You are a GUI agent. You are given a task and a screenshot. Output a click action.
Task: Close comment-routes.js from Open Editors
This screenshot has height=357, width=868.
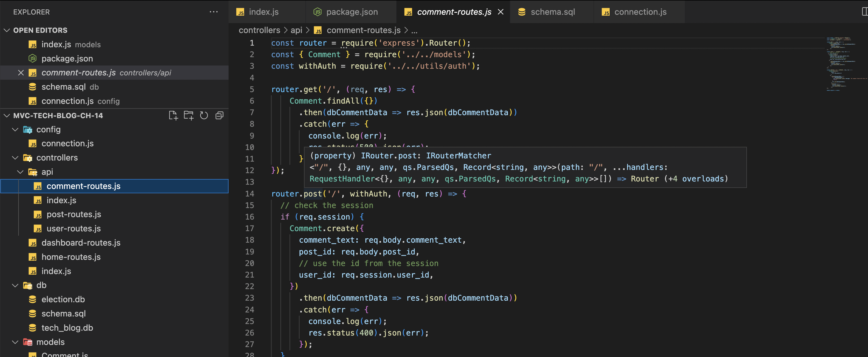point(21,72)
